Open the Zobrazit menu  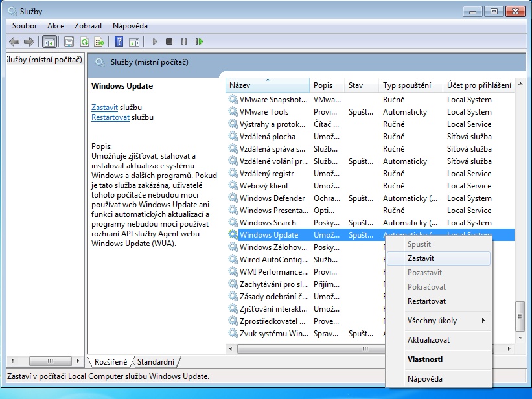click(x=88, y=26)
